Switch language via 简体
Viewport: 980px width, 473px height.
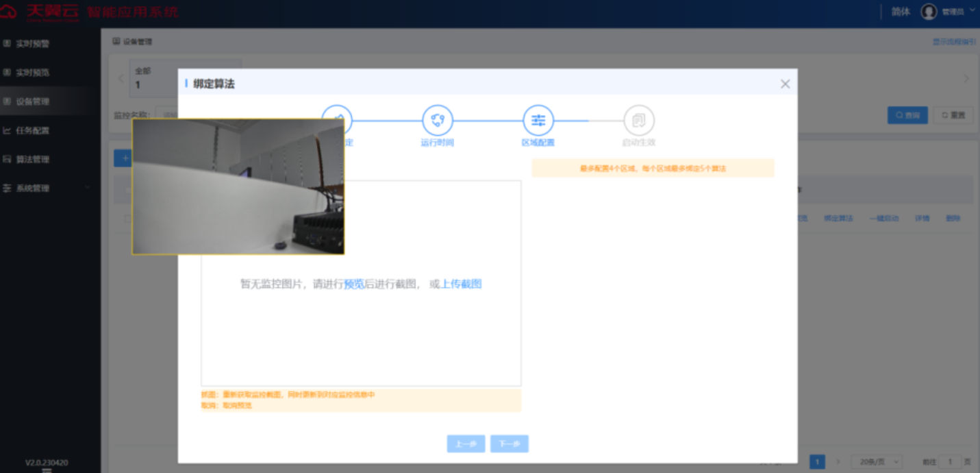click(901, 12)
